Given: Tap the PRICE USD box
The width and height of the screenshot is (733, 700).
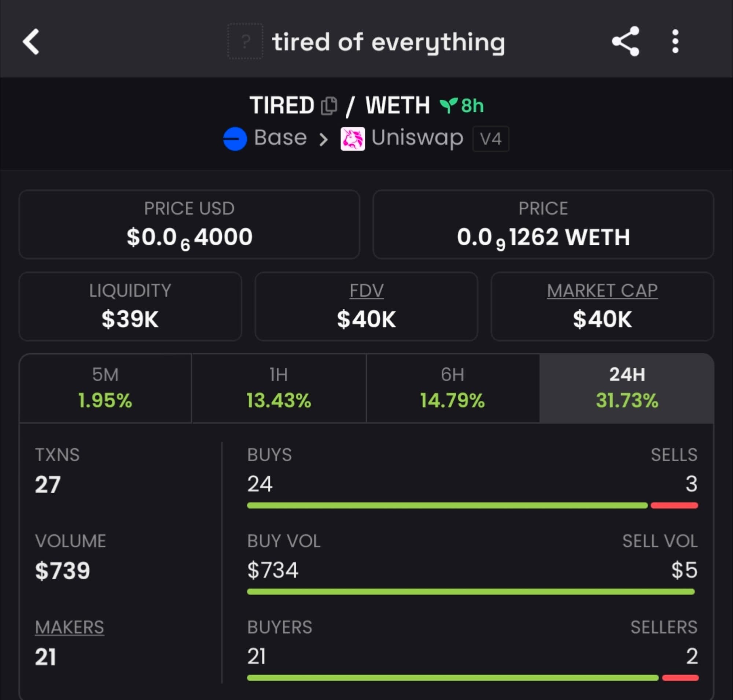Looking at the screenshot, I should coord(189,225).
